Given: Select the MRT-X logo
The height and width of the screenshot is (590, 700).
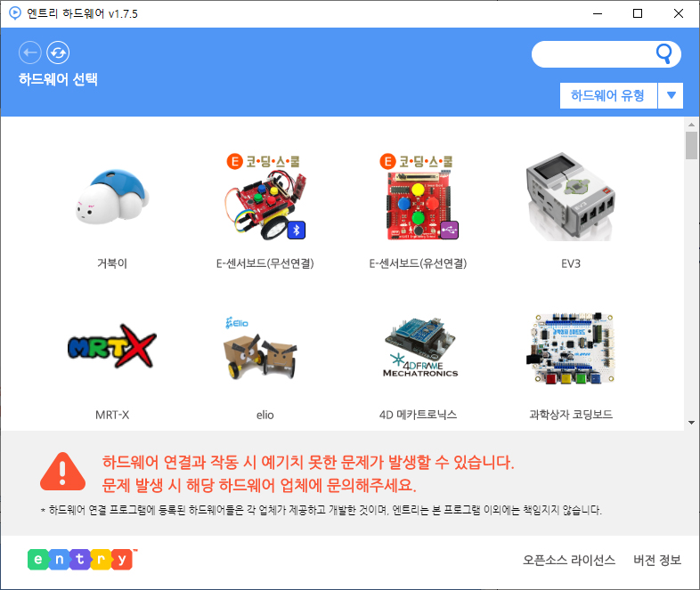Looking at the screenshot, I should pyautogui.click(x=112, y=346).
